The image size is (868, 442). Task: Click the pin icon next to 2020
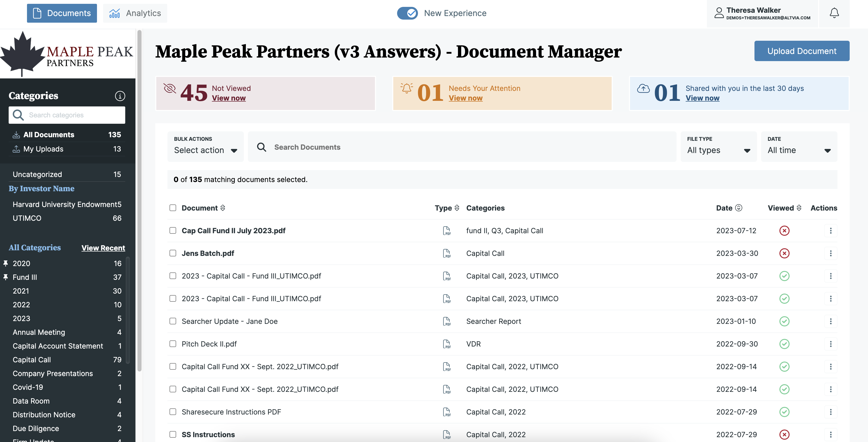[x=6, y=263]
